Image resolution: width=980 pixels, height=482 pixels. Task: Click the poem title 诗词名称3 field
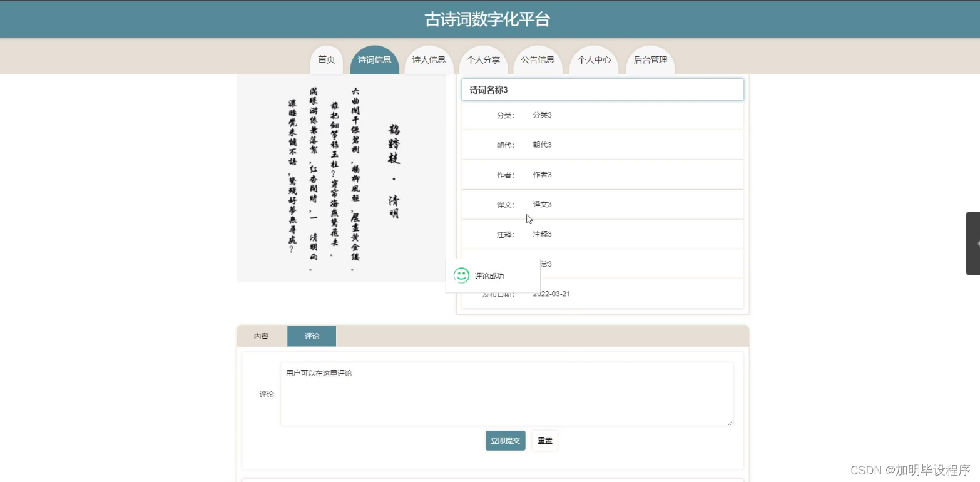(602, 89)
